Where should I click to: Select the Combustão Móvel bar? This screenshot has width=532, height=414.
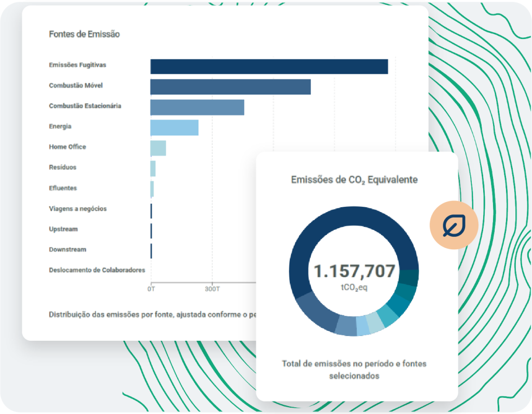(x=230, y=87)
